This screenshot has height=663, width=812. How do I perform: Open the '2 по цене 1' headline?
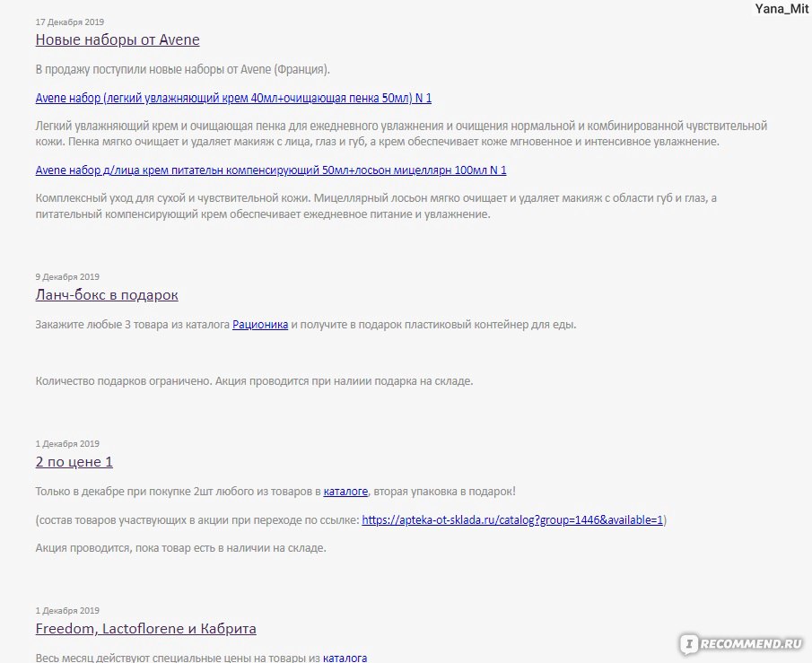click(74, 461)
